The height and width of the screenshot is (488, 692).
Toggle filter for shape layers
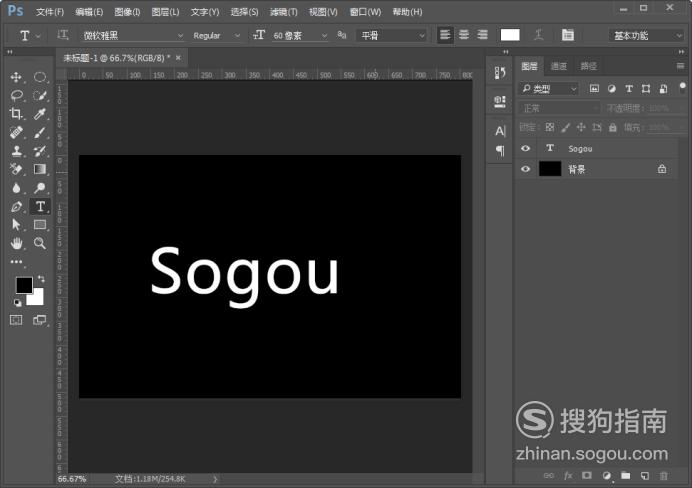[646, 89]
